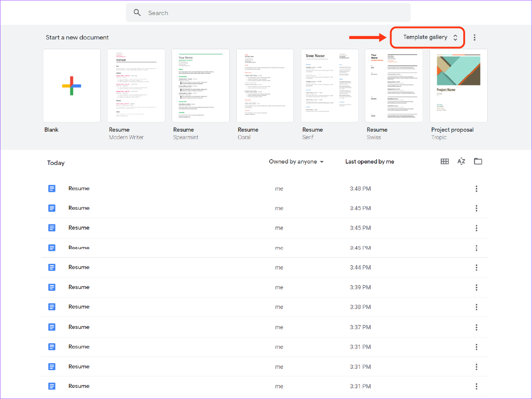This screenshot has width=532, height=399.
Task: Click the 'me' owner in the 3:48 PM row
Action: (279, 189)
